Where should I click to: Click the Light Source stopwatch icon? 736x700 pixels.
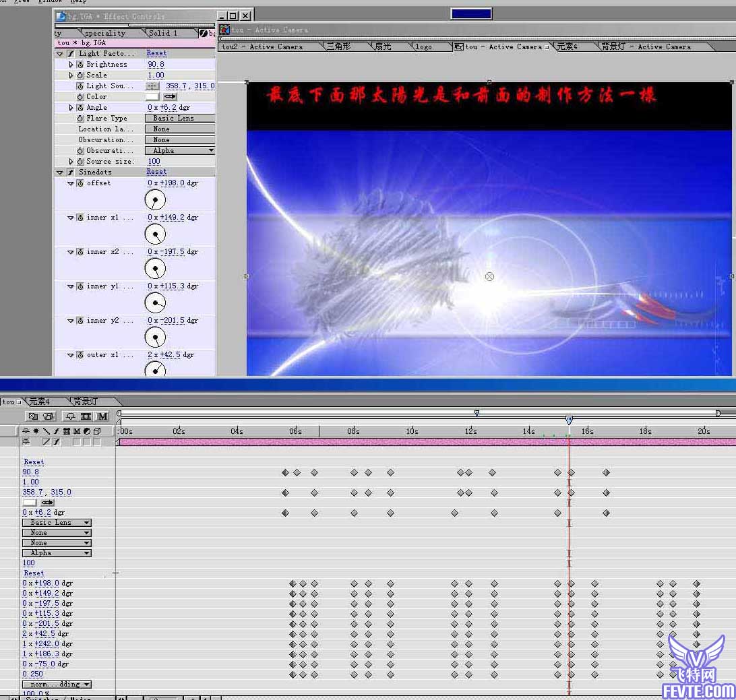coord(80,86)
